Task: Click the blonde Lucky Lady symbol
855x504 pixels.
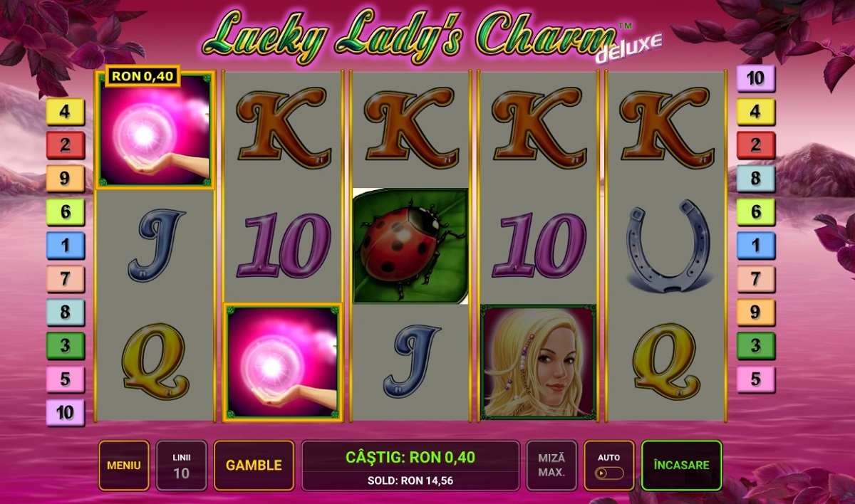Action: (x=539, y=362)
